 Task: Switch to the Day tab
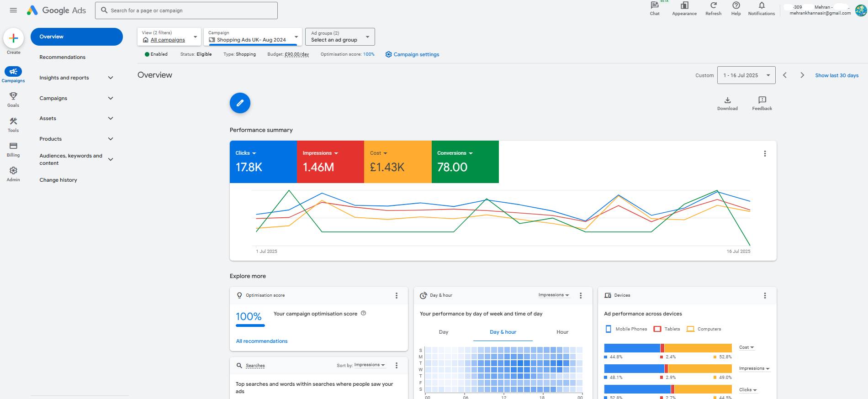(444, 332)
